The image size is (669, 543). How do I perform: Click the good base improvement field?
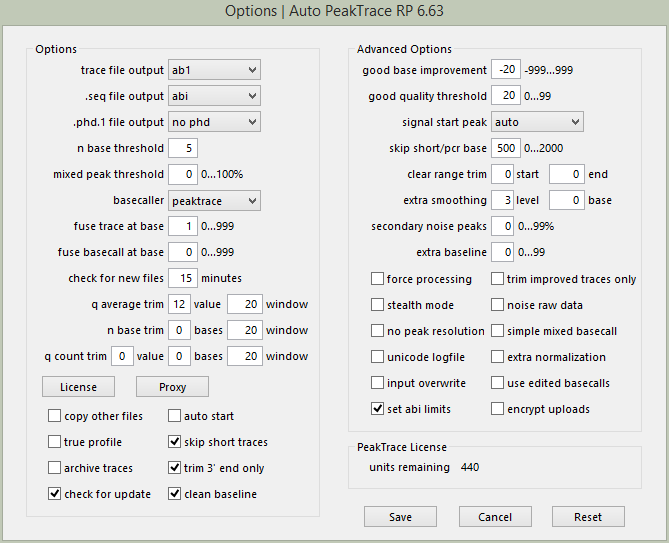[x=506, y=70]
